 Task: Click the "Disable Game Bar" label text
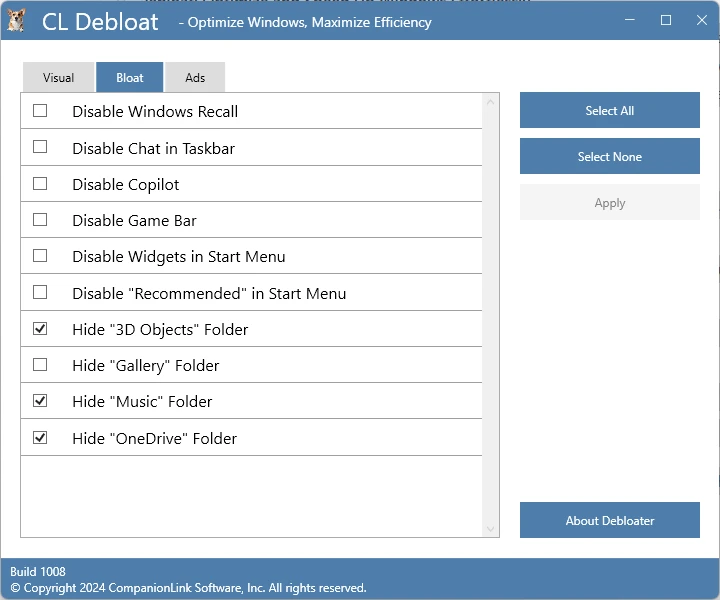(x=135, y=221)
